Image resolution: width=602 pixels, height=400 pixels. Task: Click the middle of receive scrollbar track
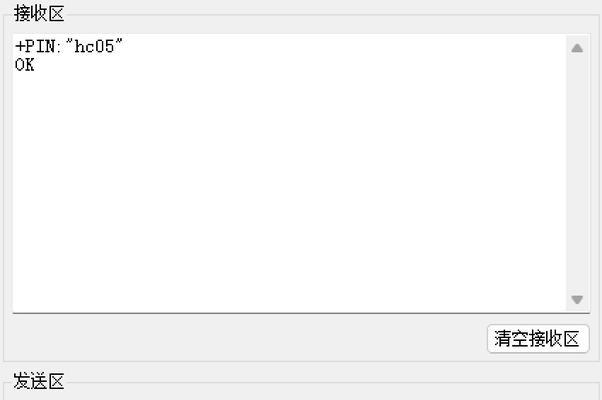point(577,174)
